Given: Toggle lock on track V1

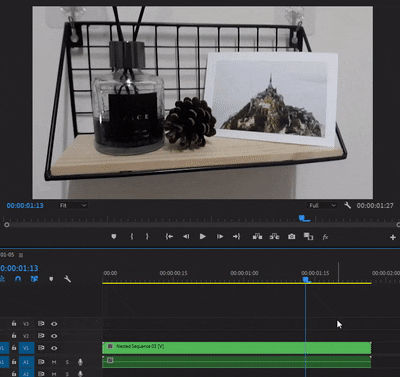Looking at the screenshot, I should [x=14, y=348].
